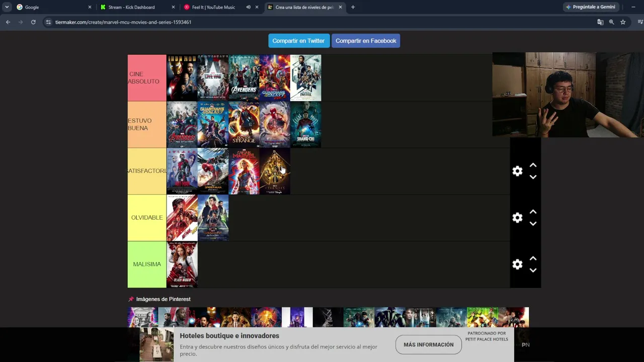Go back in browser history
The image size is (644, 362).
pyautogui.click(x=8, y=22)
